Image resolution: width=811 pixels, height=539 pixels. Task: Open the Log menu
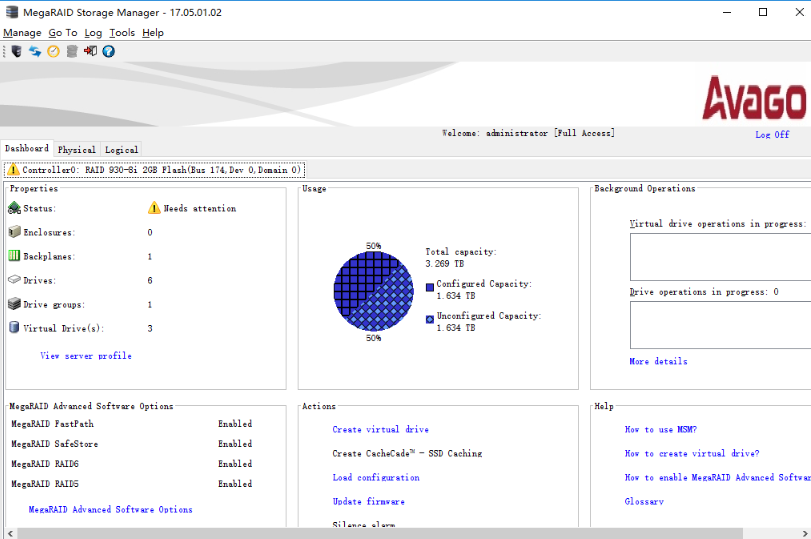(x=93, y=33)
